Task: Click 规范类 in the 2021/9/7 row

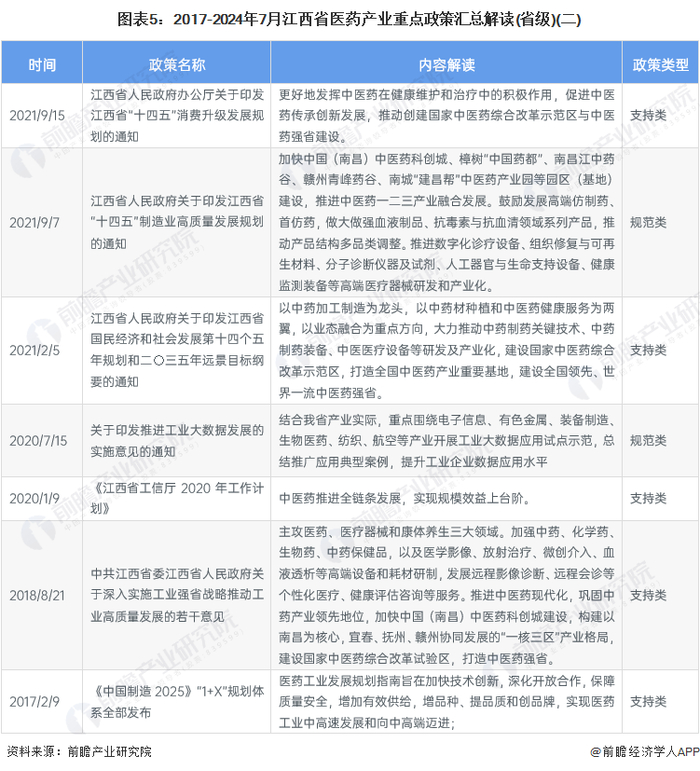Action: [x=648, y=223]
